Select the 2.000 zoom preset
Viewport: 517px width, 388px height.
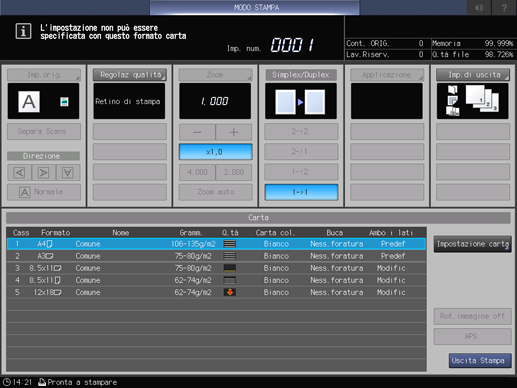point(234,172)
